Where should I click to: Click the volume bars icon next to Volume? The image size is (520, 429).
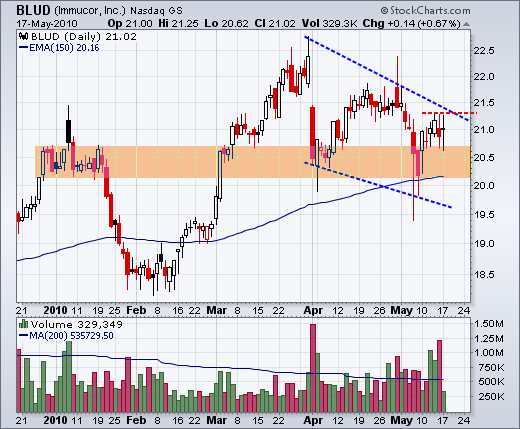coord(23,324)
